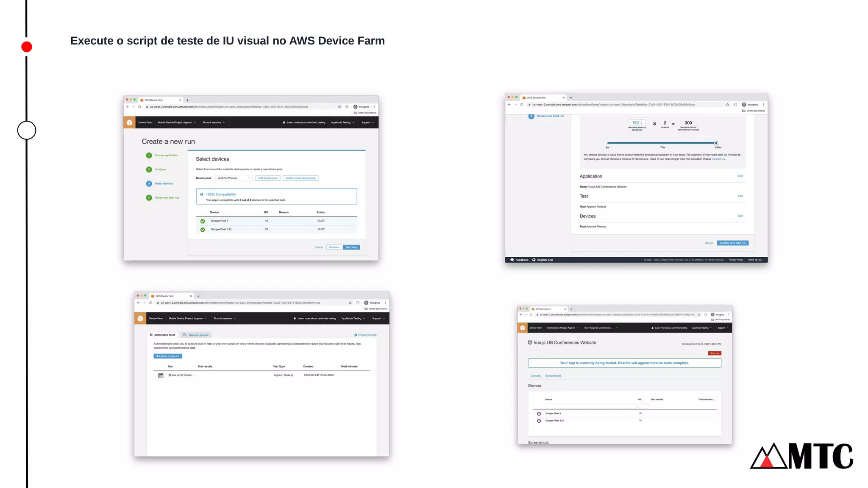Click Next step button

click(351, 247)
